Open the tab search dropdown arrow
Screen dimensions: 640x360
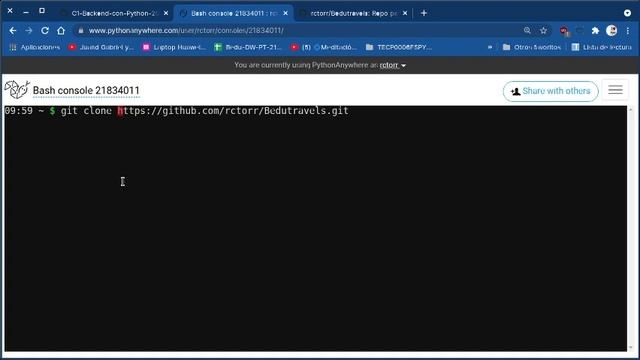click(x=627, y=13)
